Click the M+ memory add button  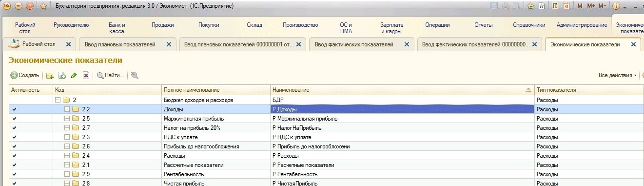(x=591, y=6)
